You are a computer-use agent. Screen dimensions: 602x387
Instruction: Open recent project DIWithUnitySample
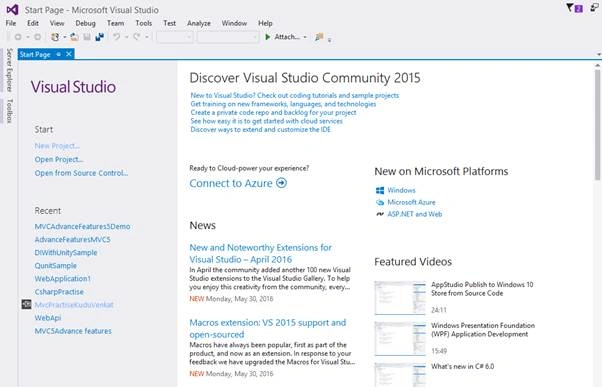pos(66,253)
